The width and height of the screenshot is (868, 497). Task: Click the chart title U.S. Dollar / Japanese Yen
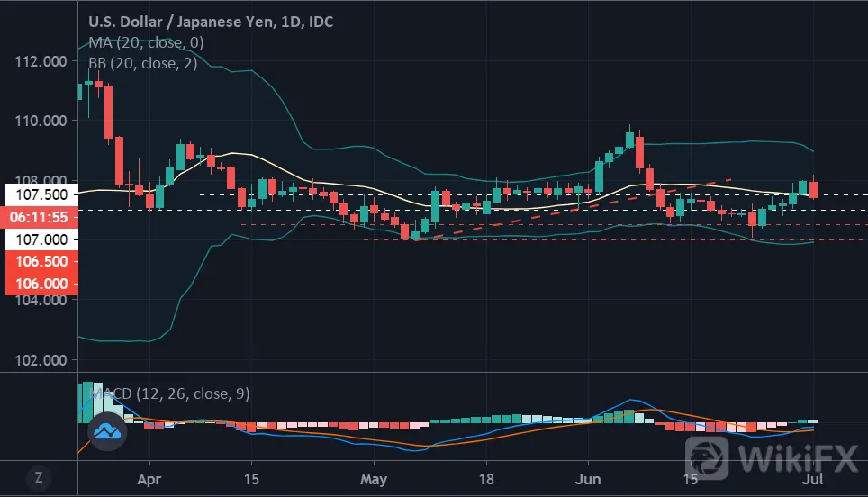(211, 22)
